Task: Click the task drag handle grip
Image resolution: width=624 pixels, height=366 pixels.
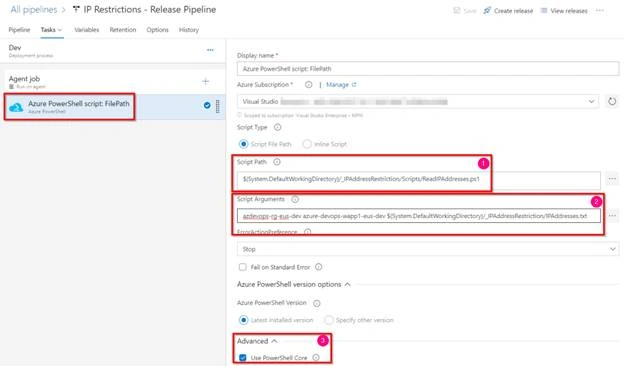Action: pyautogui.click(x=218, y=106)
